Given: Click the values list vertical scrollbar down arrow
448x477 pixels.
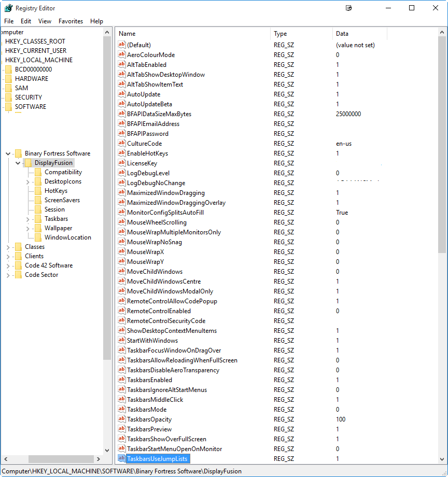Looking at the screenshot, I should 442,459.
